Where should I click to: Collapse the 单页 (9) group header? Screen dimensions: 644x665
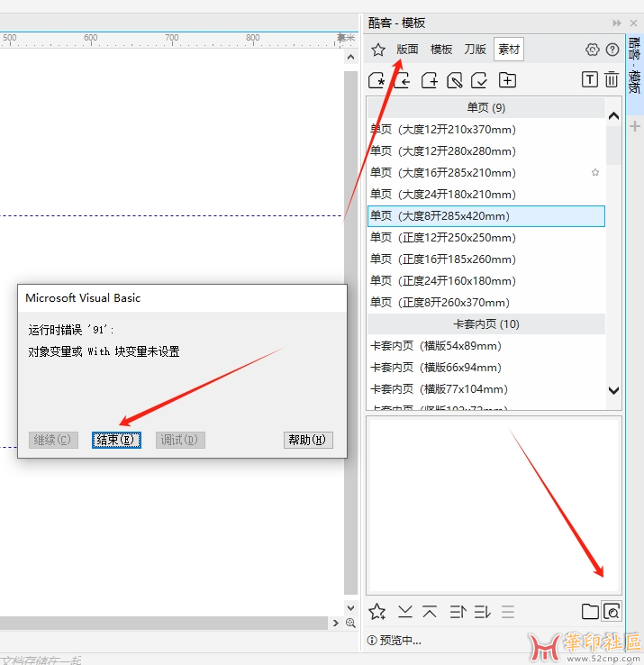click(485, 108)
